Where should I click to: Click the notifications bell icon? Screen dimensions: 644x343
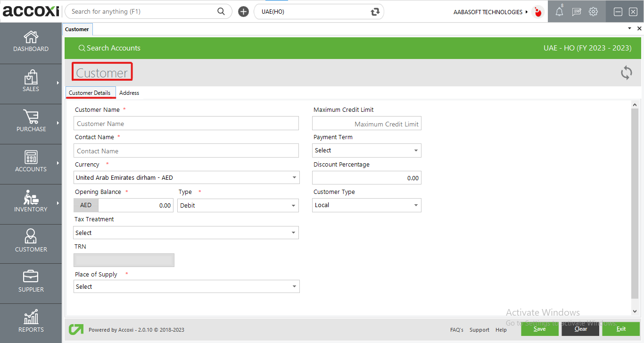[x=559, y=11]
